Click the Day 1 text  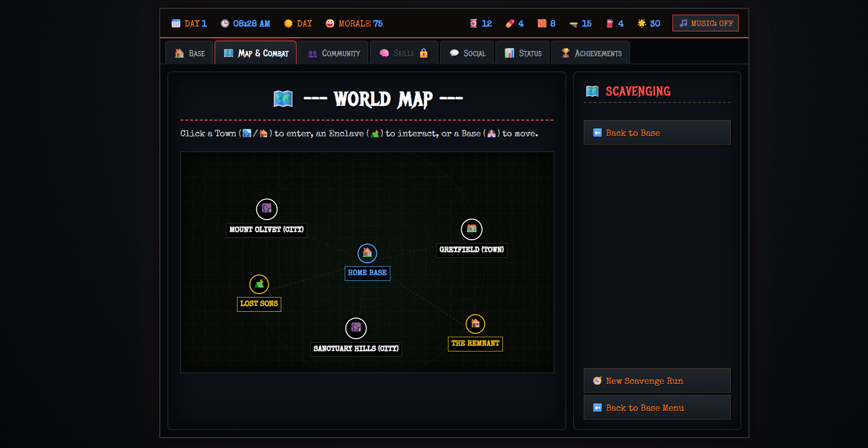[x=196, y=24]
